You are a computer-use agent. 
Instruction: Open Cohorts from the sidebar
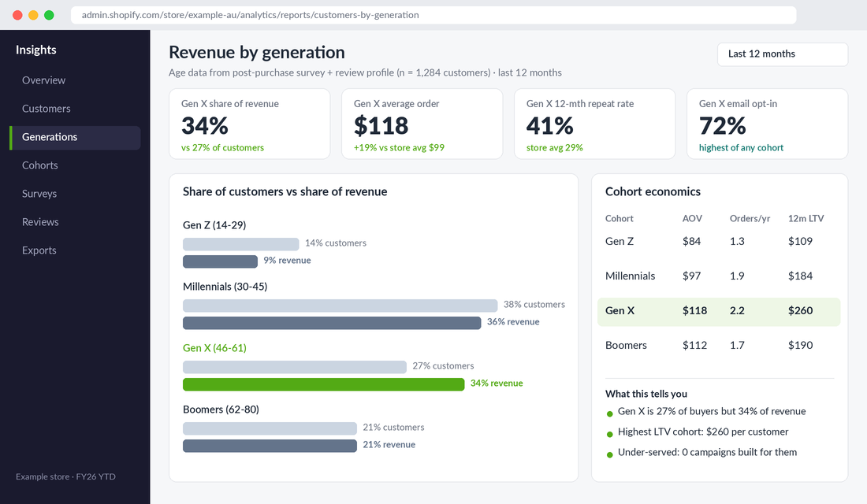click(75, 165)
